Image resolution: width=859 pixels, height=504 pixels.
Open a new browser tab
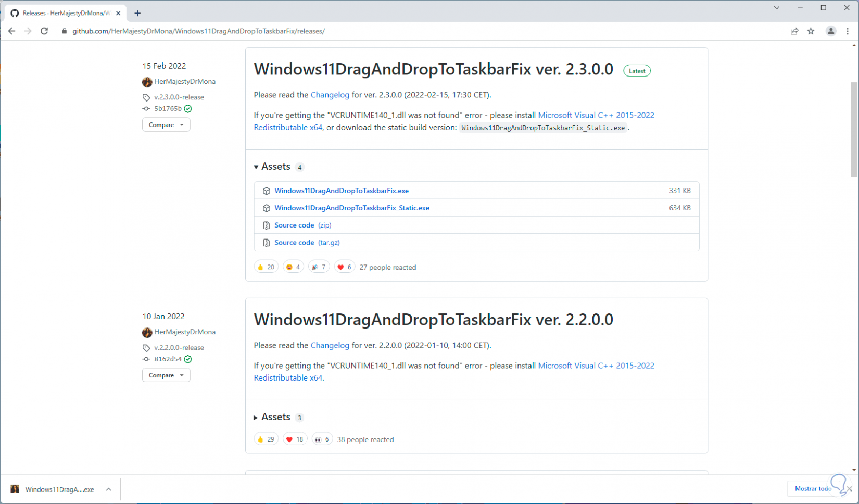point(137,13)
